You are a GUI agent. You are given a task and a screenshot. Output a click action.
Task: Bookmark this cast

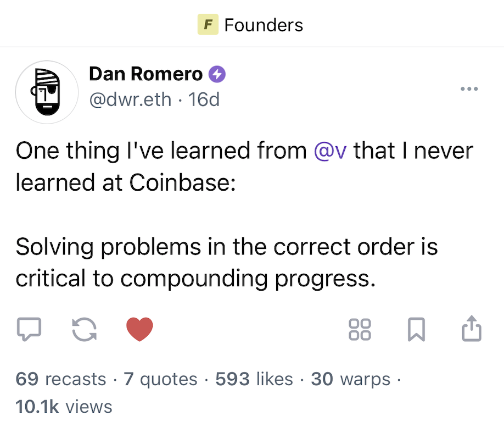(416, 329)
